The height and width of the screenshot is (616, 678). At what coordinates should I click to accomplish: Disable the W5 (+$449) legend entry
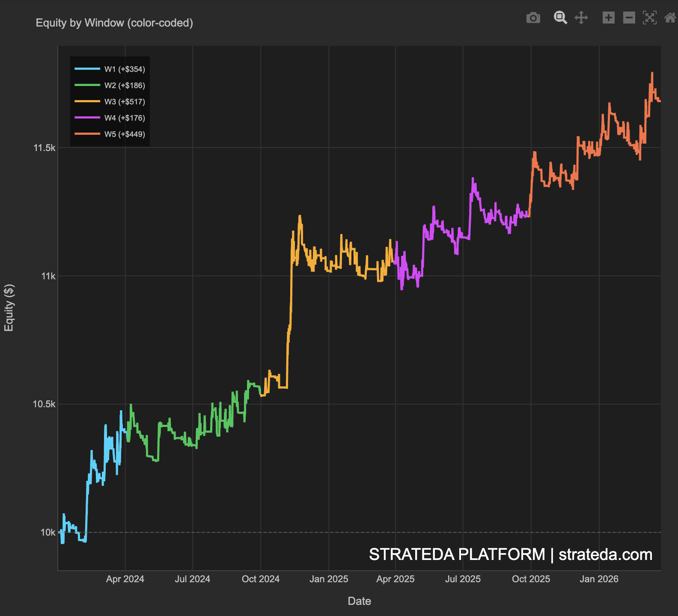(125, 134)
